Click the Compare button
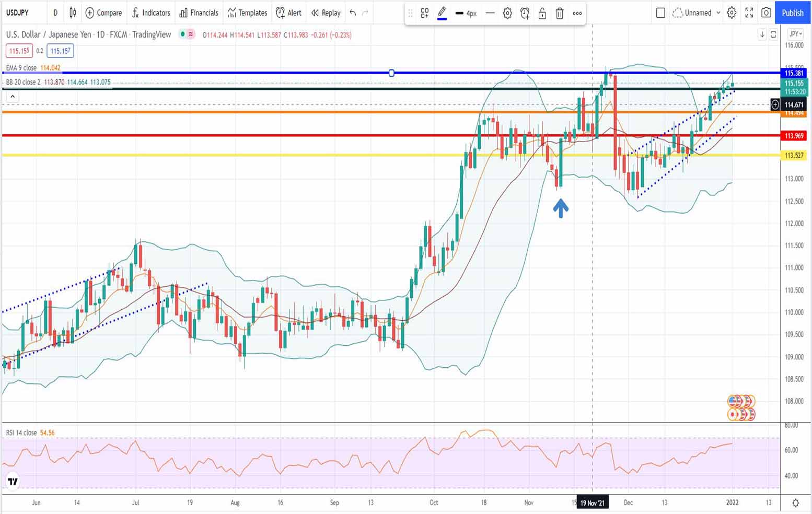 tap(103, 13)
